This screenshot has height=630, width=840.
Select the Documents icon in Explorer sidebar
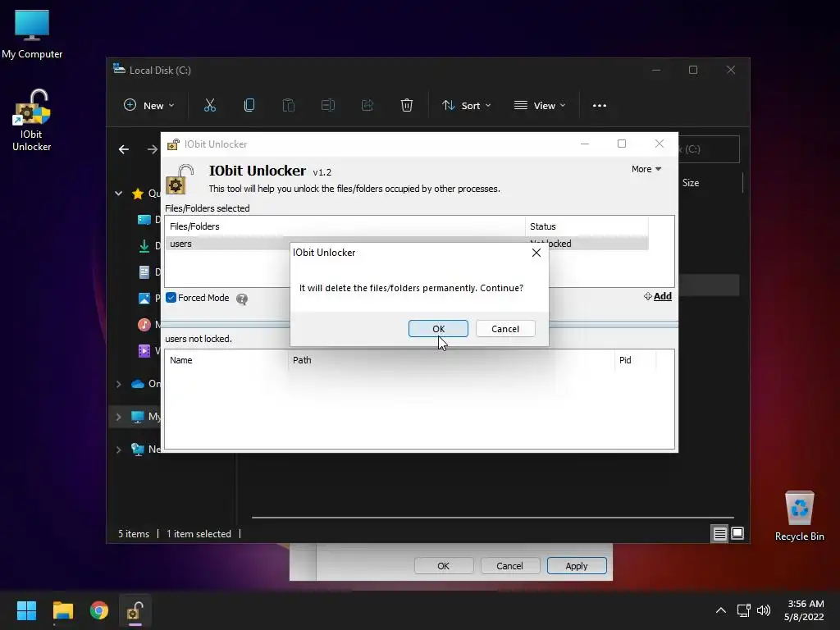click(144, 272)
